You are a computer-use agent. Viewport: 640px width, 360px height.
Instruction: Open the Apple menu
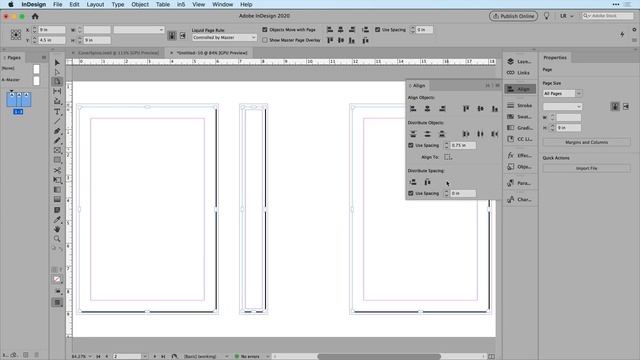click(x=11, y=4)
